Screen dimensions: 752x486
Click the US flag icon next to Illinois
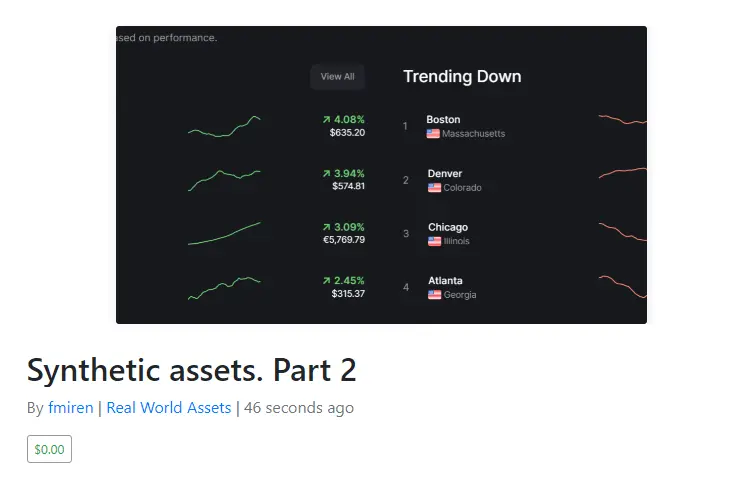[434, 241]
